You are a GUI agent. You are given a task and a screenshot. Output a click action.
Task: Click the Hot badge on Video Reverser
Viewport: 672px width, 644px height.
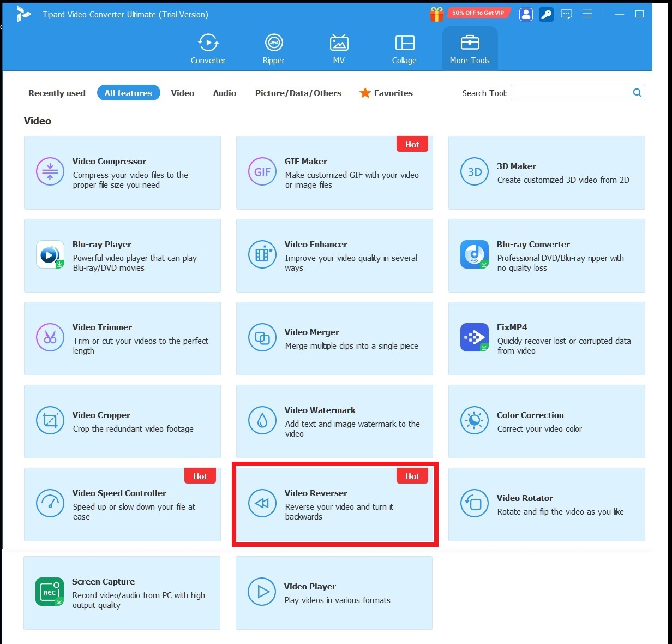pos(412,476)
